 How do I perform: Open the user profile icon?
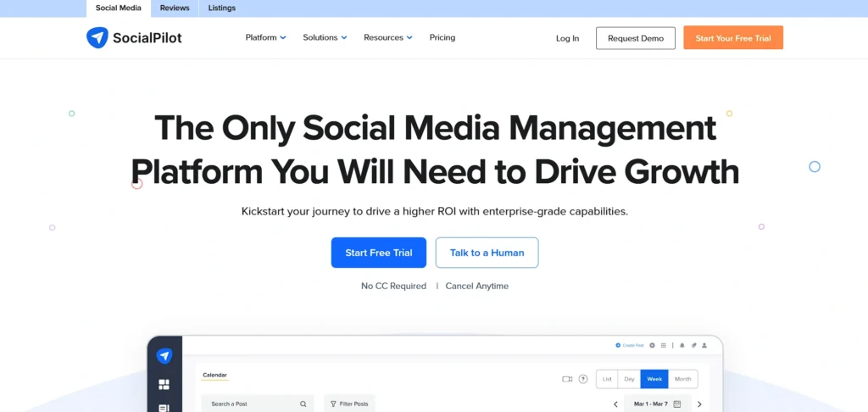tap(704, 345)
